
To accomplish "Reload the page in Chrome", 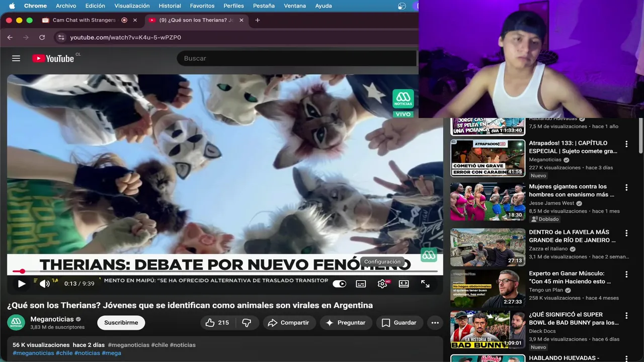I will [x=42, y=37].
